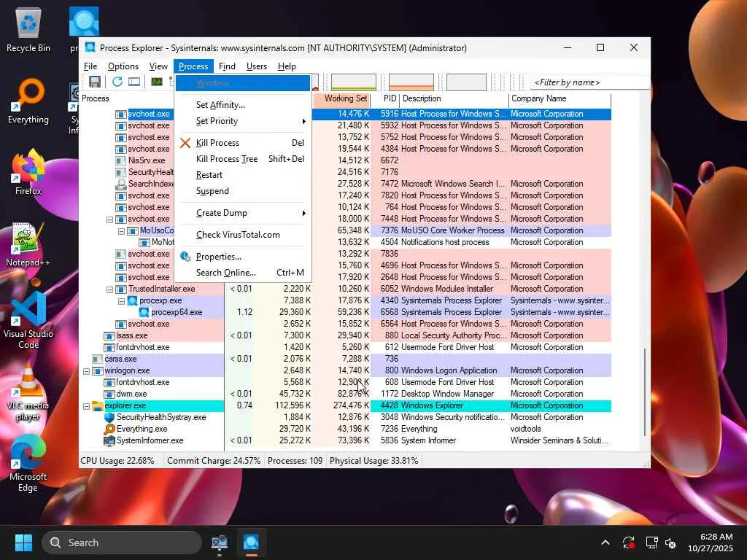Image resolution: width=747 pixels, height=560 pixels.
Task: Sort by Company Name column header
Action: coord(560,98)
